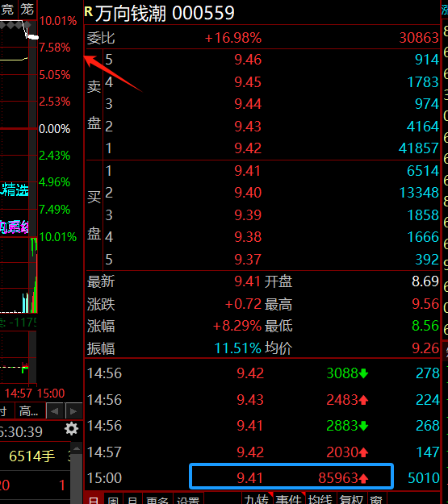Viewport: 448px width, 504px height.
Task: Click the 涨幅 value +8.29%
Action: [237, 326]
